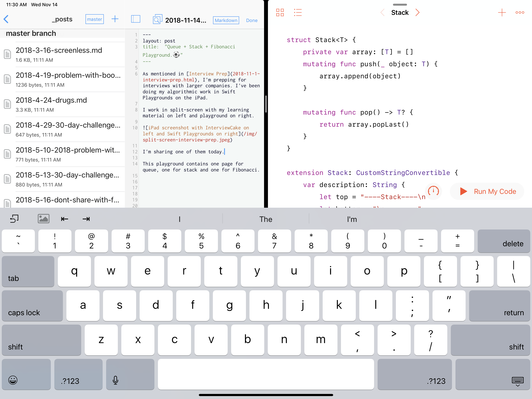Image resolution: width=532 pixels, height=399 pixels.
Task: Switch using right .?123 key
Action: point(415,374)
